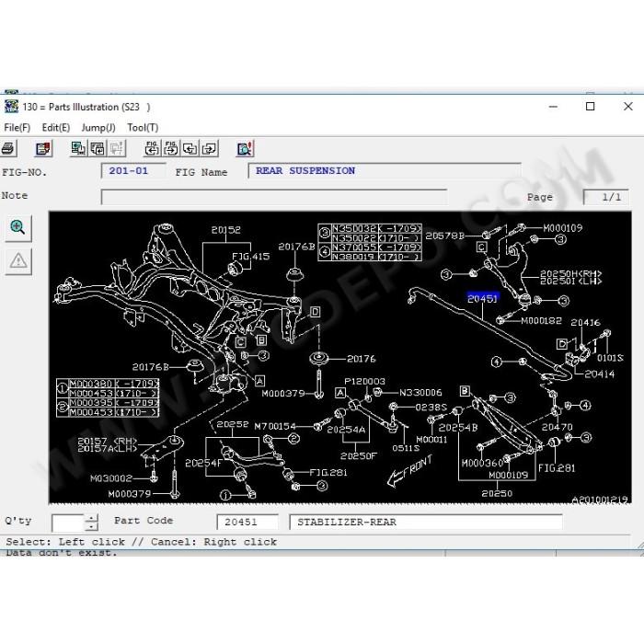Select part number 20578B in diagram
The image size is (644, 644).
[444, 236]
